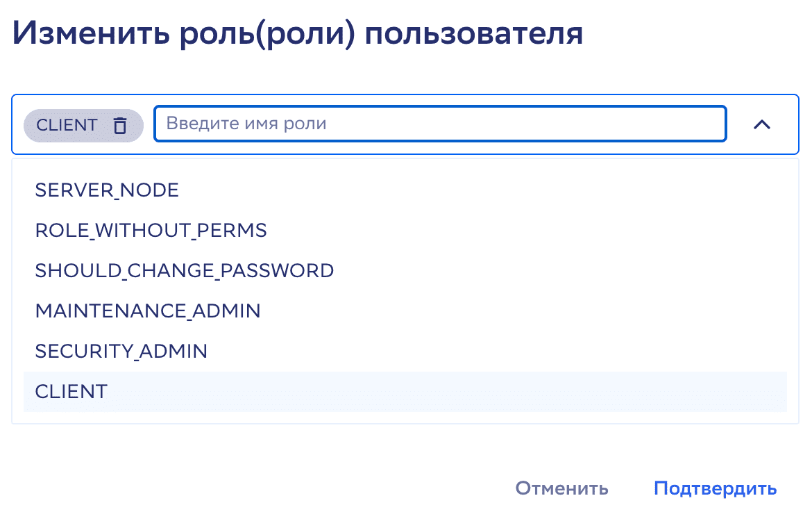Click the dialog title text

(x=298, y=31)
